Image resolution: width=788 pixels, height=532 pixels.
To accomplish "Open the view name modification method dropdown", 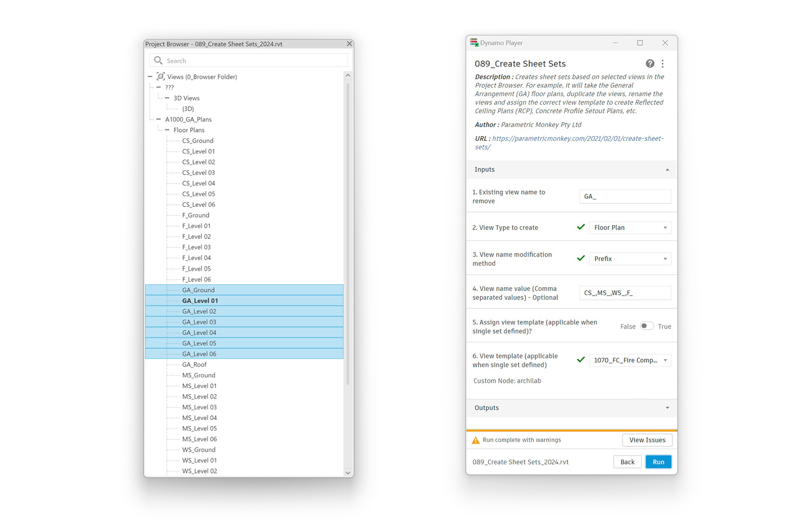I will point(630,259).
